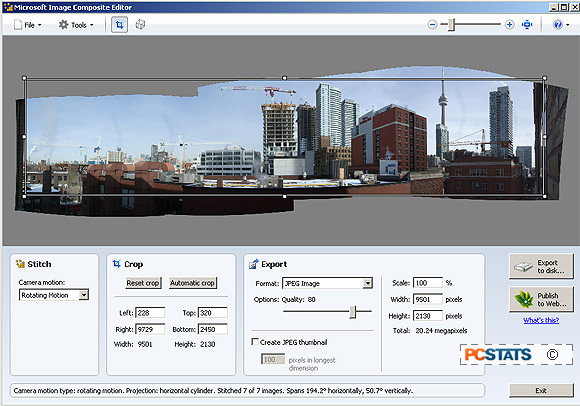Click the Automatic crop button
The image size is (580, 406).
click(192, 283)
